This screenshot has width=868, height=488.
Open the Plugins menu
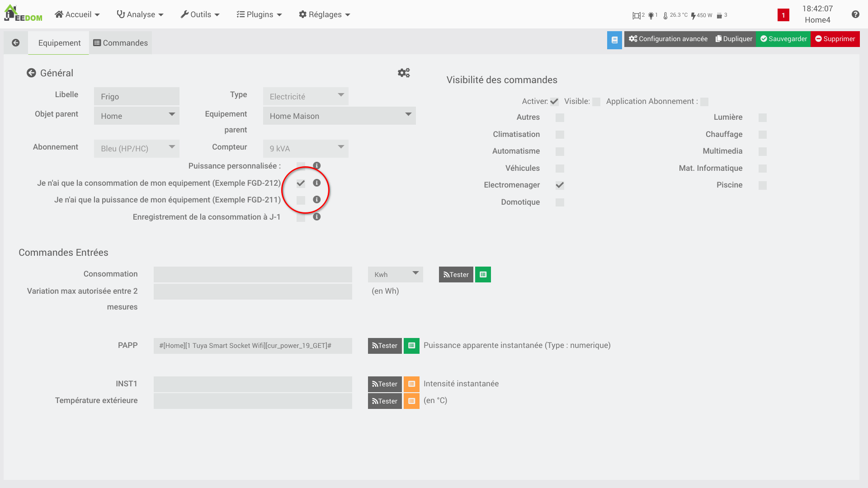(259, 14)
